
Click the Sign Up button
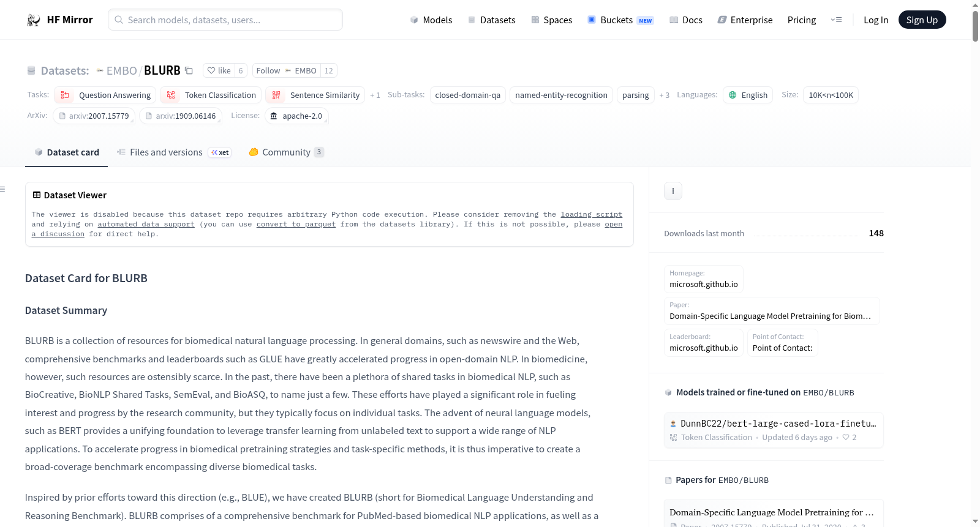pos(922,20)
